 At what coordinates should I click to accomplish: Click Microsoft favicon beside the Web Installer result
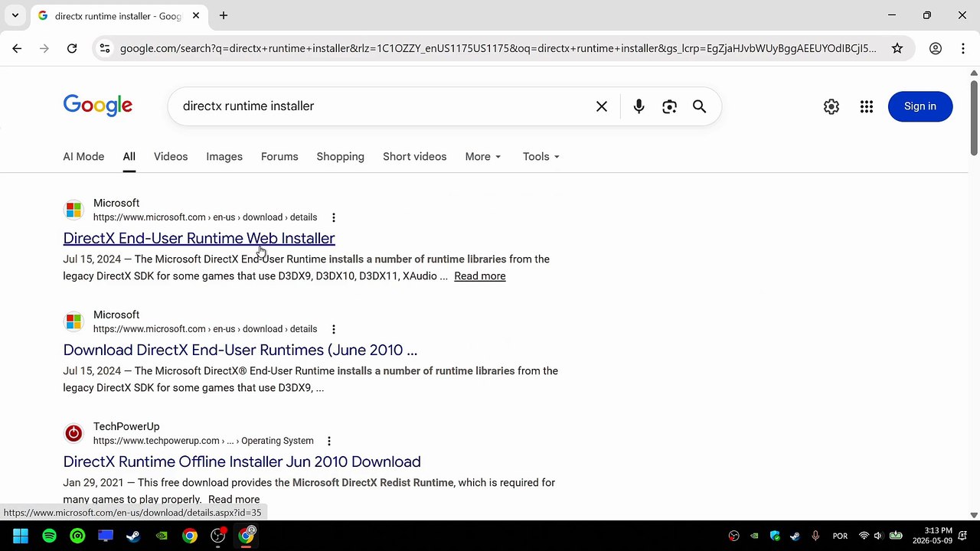73,210
